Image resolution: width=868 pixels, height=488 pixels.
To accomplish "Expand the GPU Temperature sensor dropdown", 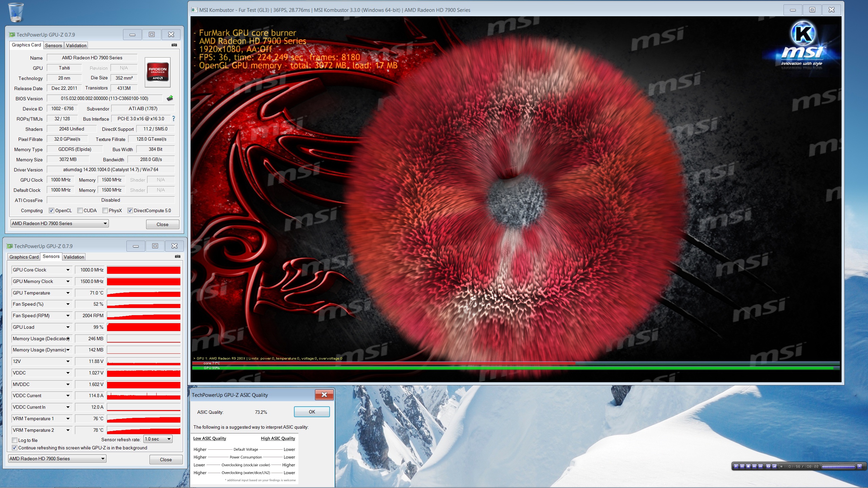I will pos(68,293).
